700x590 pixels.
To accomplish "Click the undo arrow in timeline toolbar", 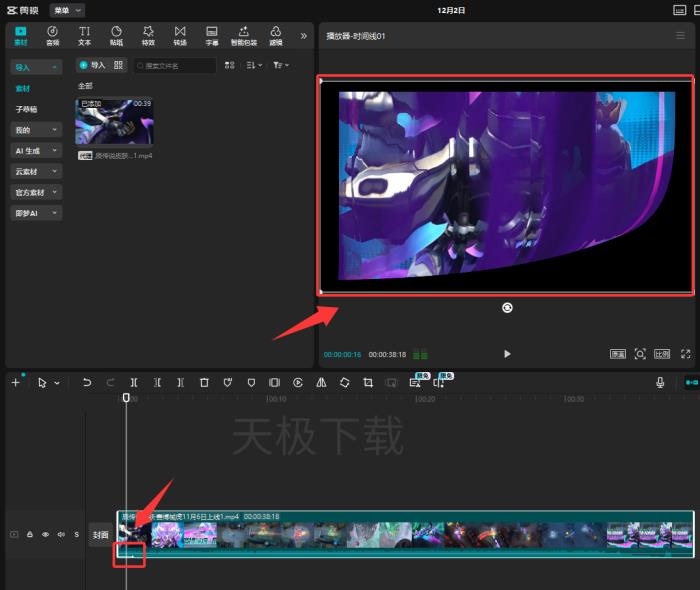I will [87, 383].
